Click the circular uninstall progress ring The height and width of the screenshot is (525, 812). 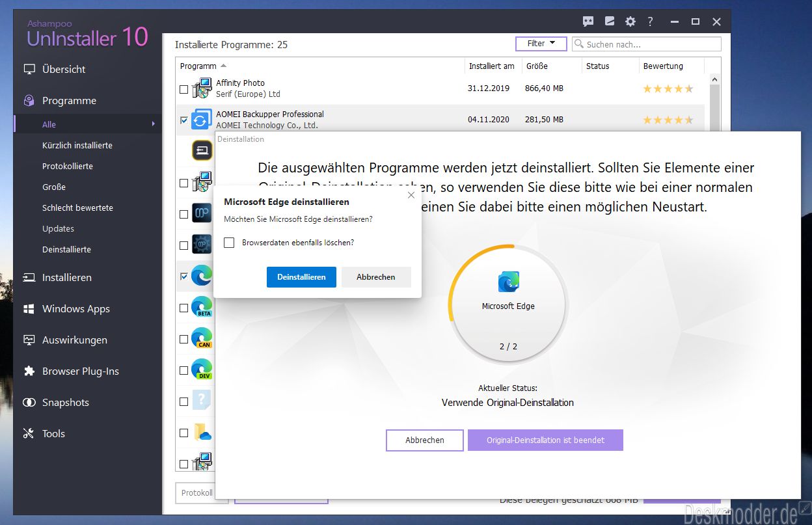(x=508, y=304)
